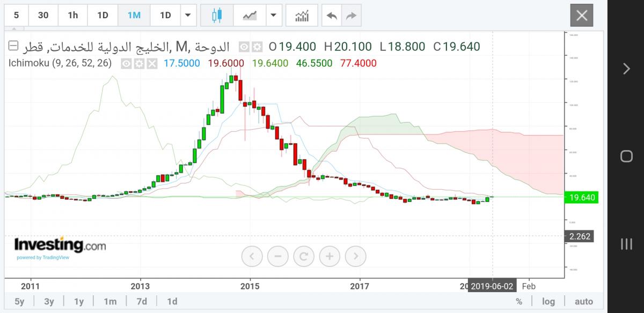Collapse the chart legend box icon
Image resolution: width=644 pixels, height=313 pixels.
pos(13,46)
